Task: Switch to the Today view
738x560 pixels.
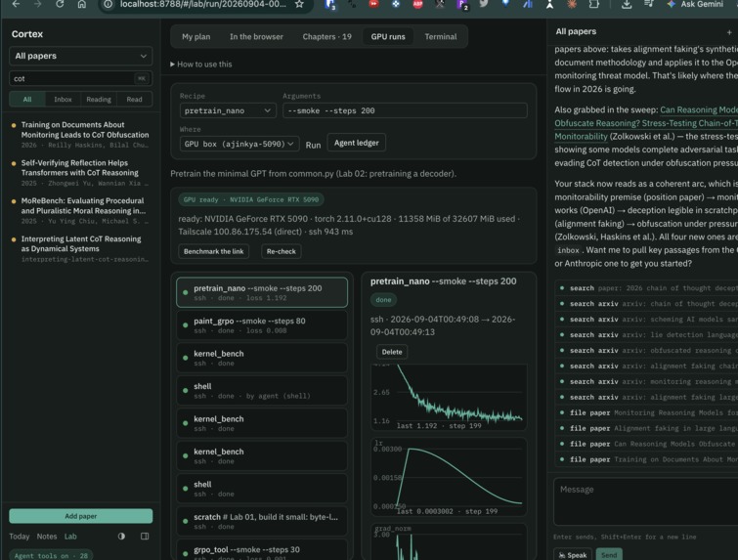Action: coord(20,536)
